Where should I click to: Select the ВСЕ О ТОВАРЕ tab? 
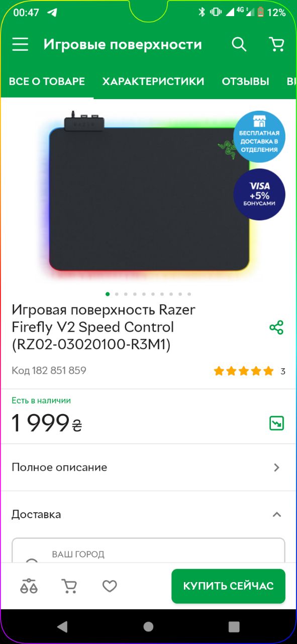pos(47,82)
